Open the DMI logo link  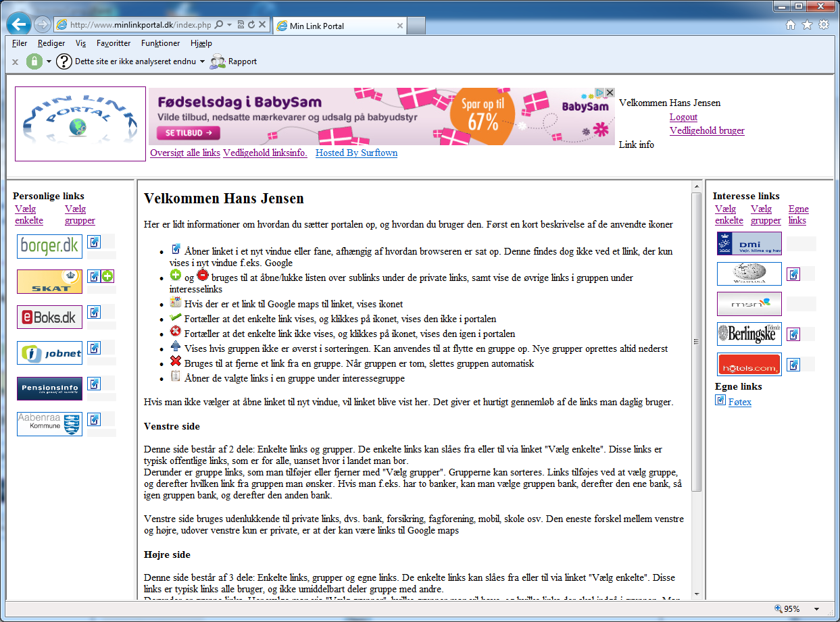click(749, 243)
